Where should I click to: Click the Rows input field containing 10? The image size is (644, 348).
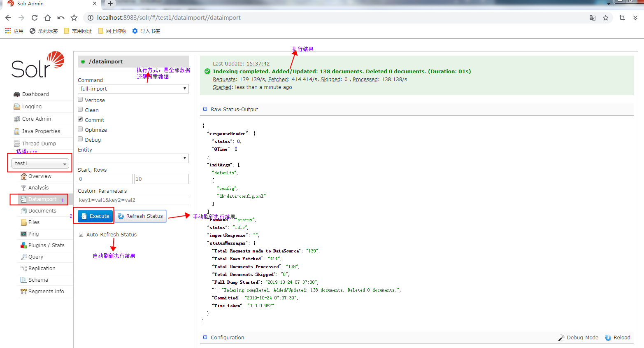pos(161,179)
